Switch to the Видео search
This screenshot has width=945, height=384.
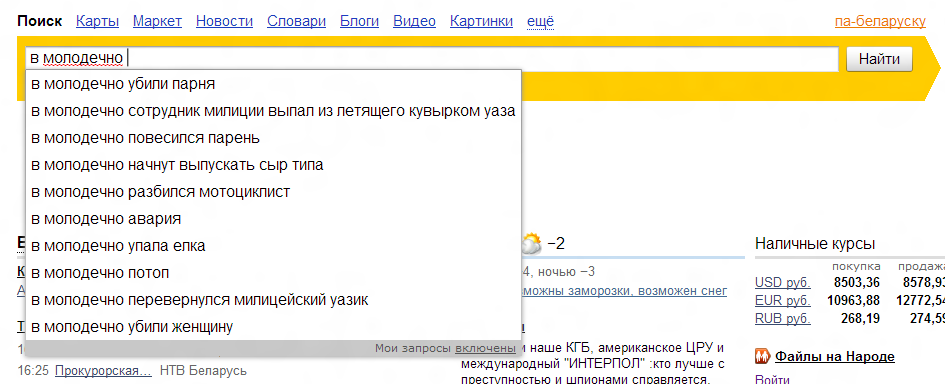[x=414, y=22]
